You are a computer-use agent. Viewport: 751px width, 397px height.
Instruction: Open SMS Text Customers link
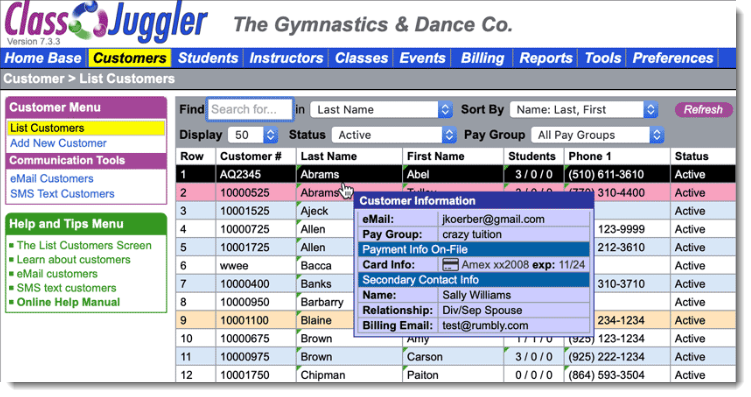62,194
